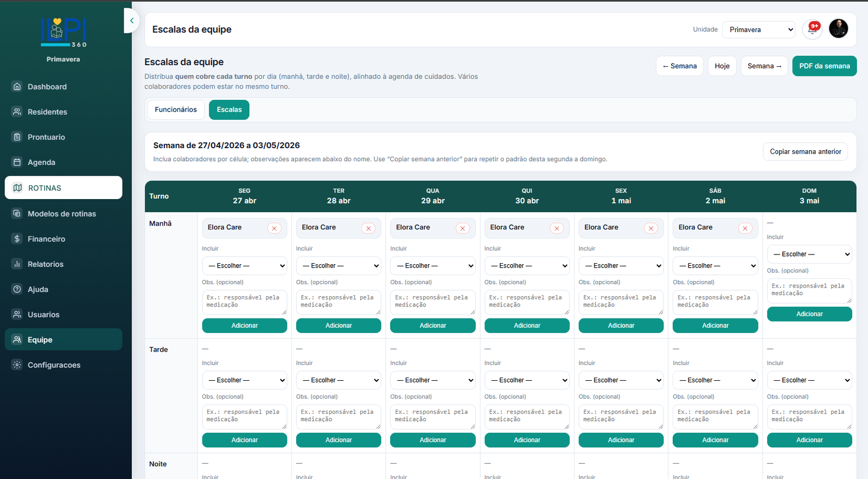Switch to the Escalas tab
Viewport: 868px width, 479px height.
coord(229,110)
